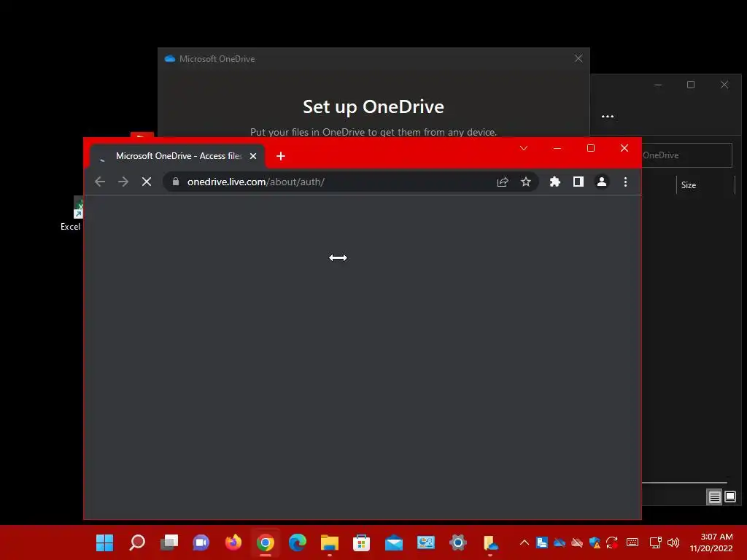Open Settings from the taskbar gear
The height and width of the screenshot is (560, 747).
click(458, 542)
